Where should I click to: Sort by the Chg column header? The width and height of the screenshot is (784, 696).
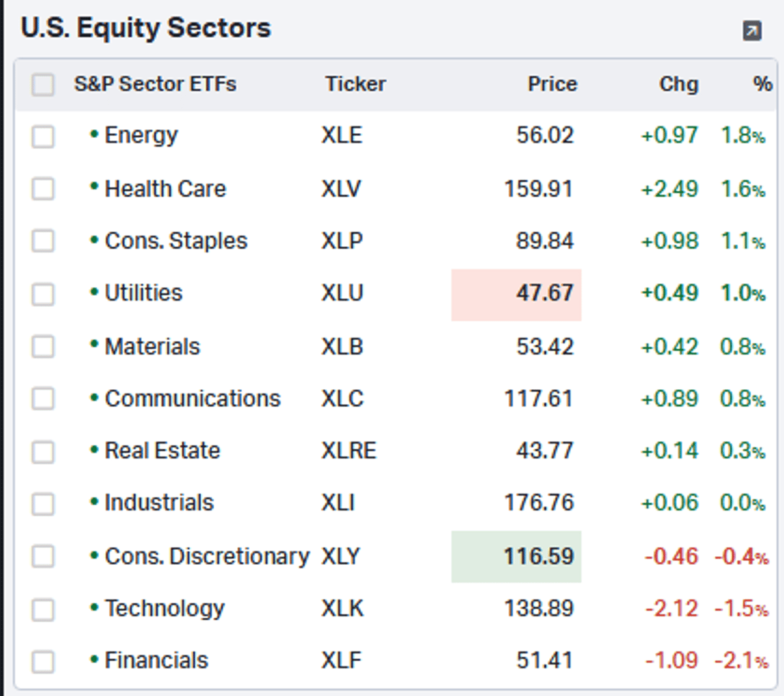coord(678,84)
